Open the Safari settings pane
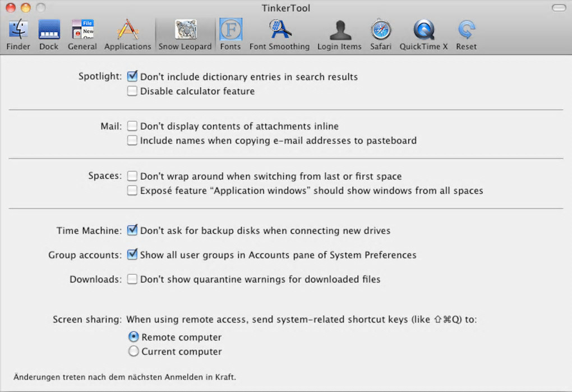572x392 pixels. 381,35
